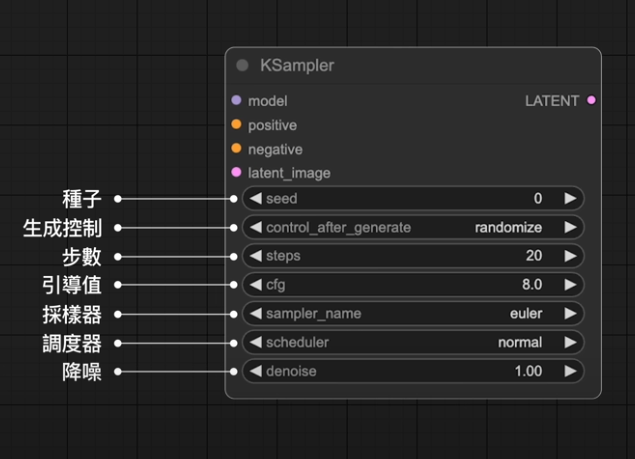Click the denoise 1.00 slider field

412,371
